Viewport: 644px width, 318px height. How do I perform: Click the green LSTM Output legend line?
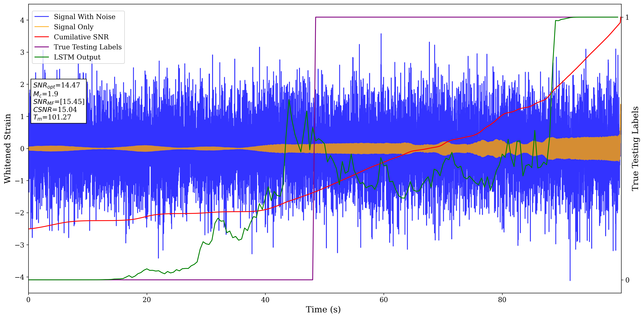[42, 57]
